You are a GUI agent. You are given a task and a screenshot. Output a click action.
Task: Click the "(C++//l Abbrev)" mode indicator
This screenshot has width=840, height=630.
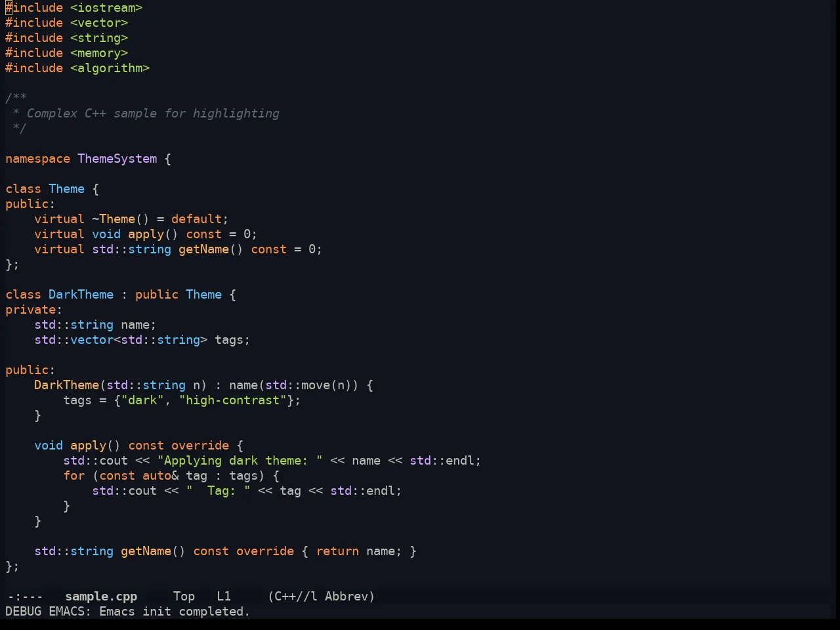322,597
